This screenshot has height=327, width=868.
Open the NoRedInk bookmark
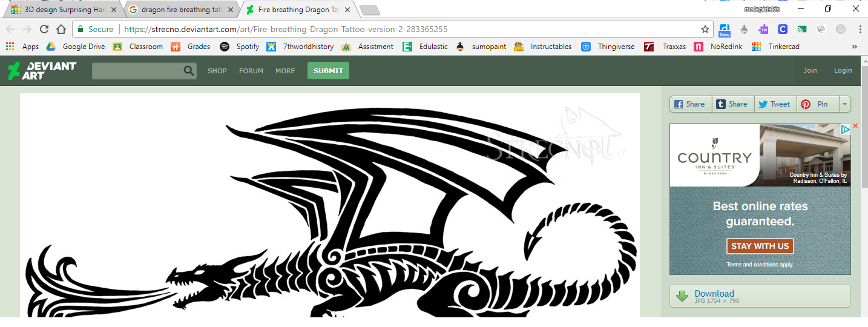[718, 47]
